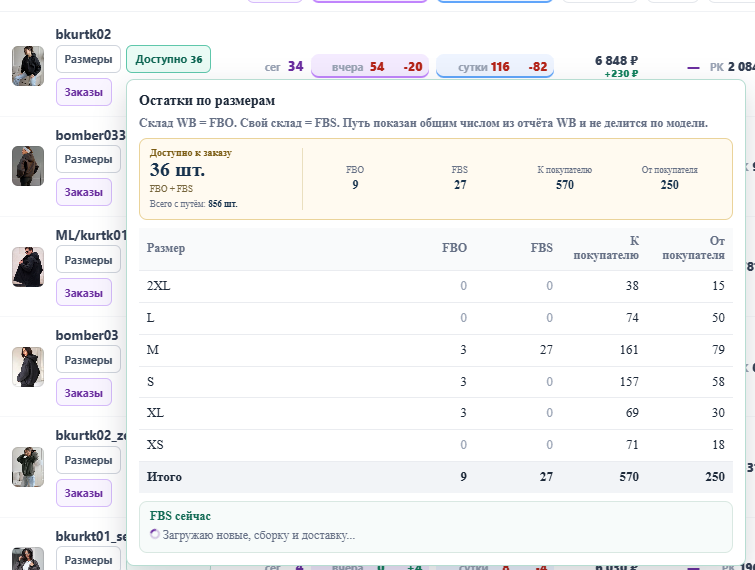Open Заказы for bomber03
The height and width of the screenshot is (570, 755).
point(84,393)
